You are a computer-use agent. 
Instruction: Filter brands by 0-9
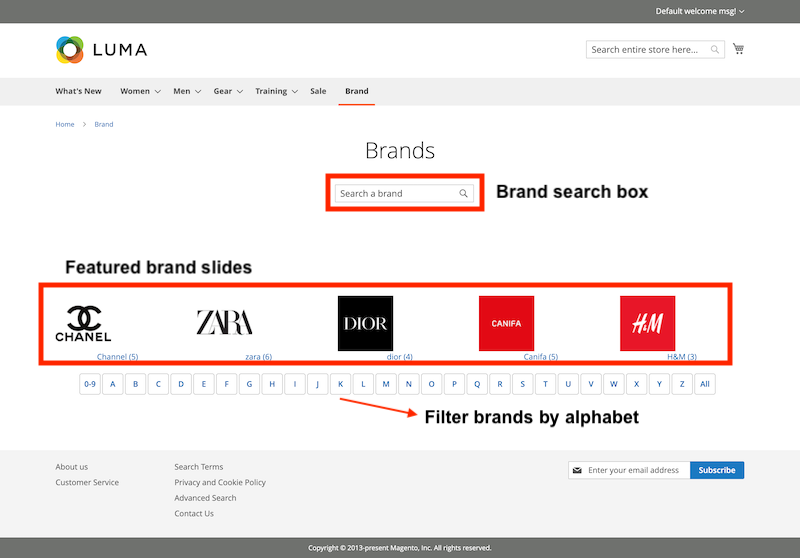[90, 384]
